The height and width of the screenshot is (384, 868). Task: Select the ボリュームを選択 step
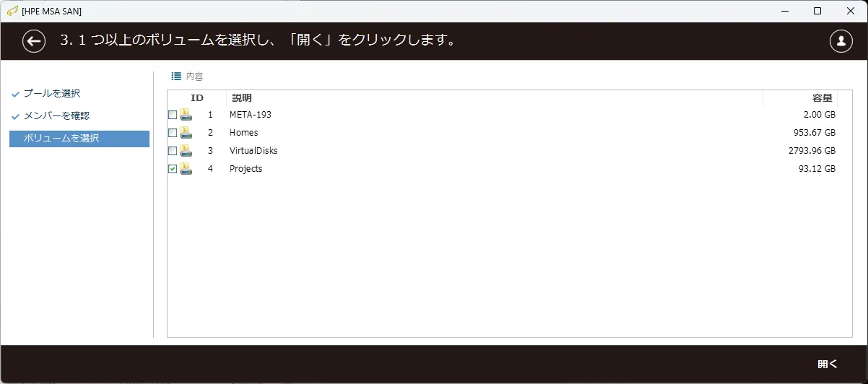point(79,139)
